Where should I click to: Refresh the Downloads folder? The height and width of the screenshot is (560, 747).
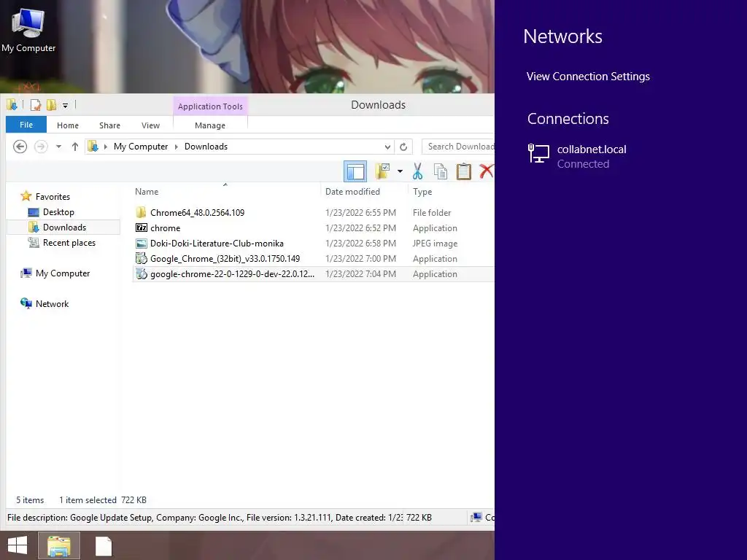(x=403, y=147)
